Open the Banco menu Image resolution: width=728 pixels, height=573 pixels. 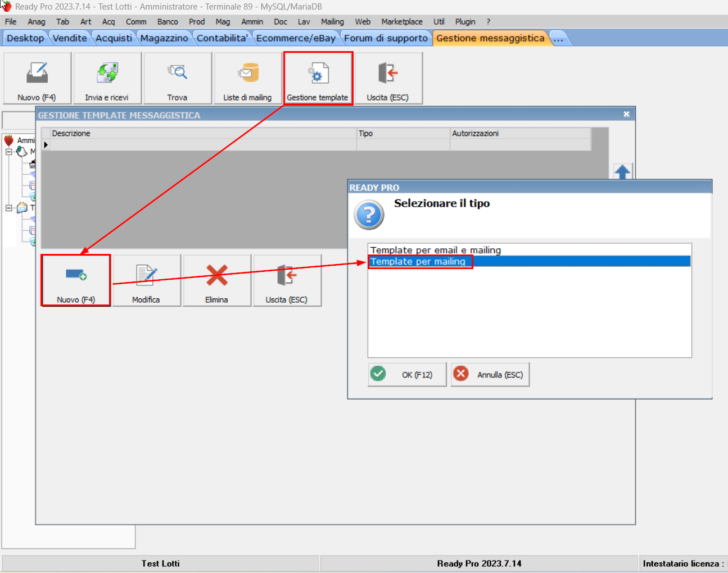click(168, 22)
